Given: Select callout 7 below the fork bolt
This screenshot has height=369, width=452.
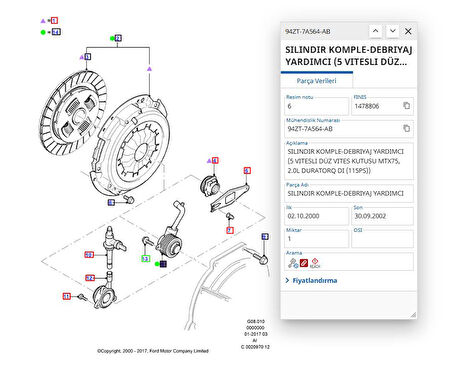Looking at the screenshot, I should 230,230.
